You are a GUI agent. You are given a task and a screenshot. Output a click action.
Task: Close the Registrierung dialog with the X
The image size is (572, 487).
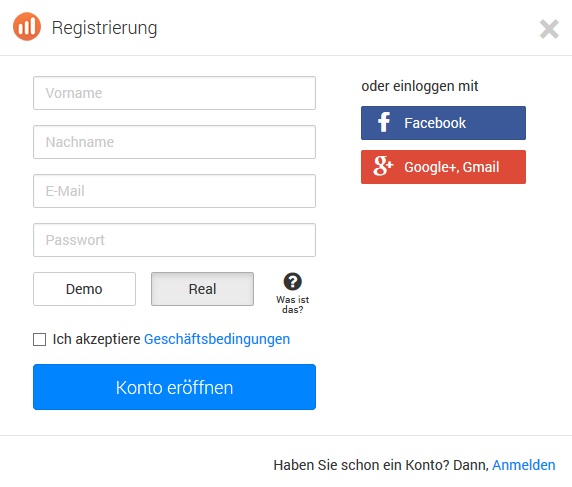tap(549, 29)
